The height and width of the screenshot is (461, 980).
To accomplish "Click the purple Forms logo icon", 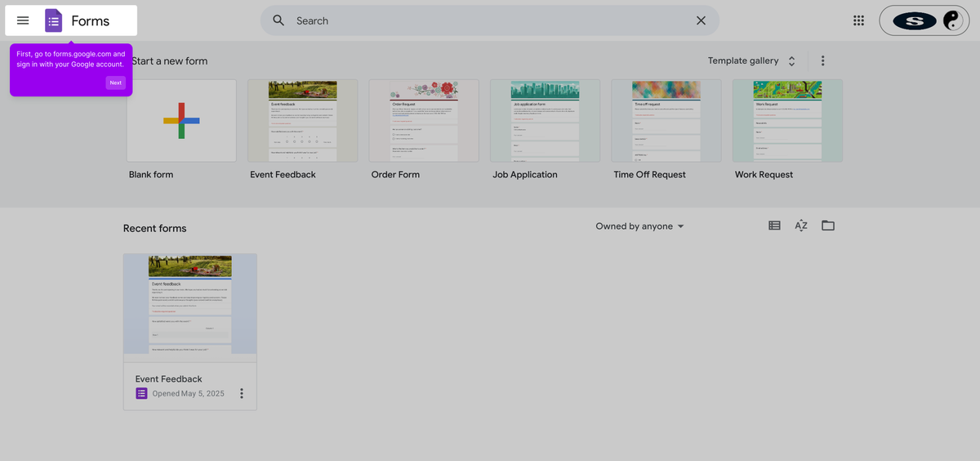I will pyautogui.click(x=53, y=20).
